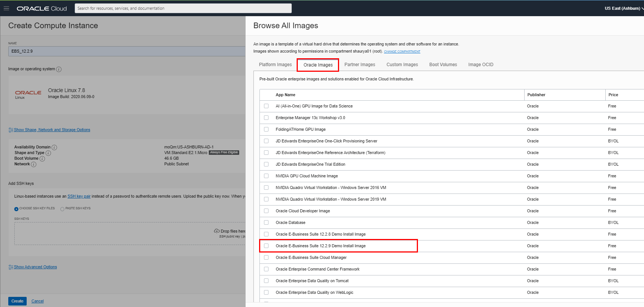The width and height of the screenshot is (644, 307).
Task: Check Oracle Database image
Action: tap(266, 222)
